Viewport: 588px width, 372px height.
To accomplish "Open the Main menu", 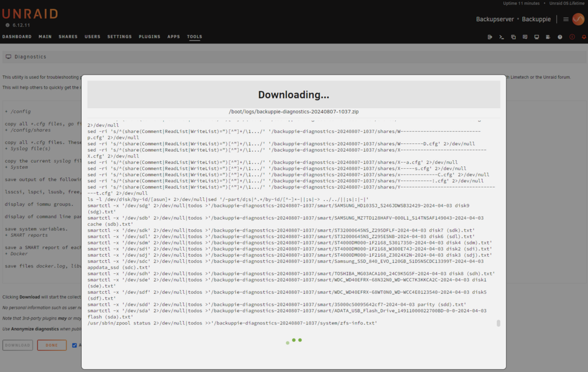I will coord(45,36).
